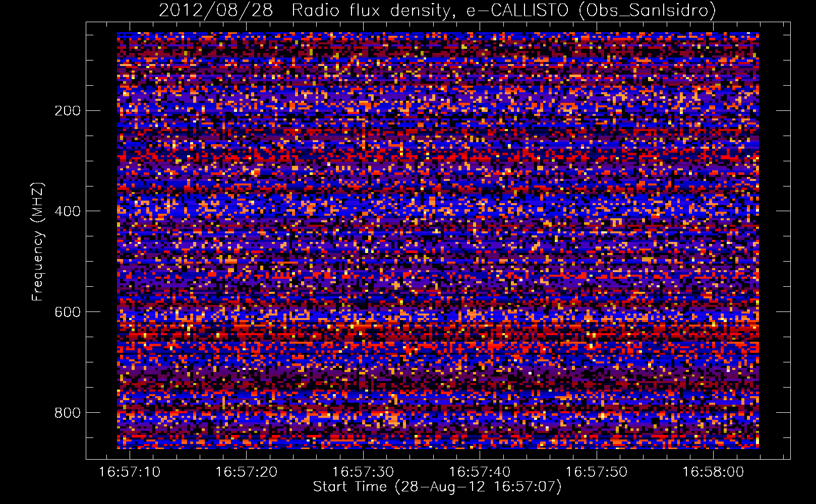Click the 'e-CALLISTO (Obs_SanIsidro)' title text

pos(591,11)
